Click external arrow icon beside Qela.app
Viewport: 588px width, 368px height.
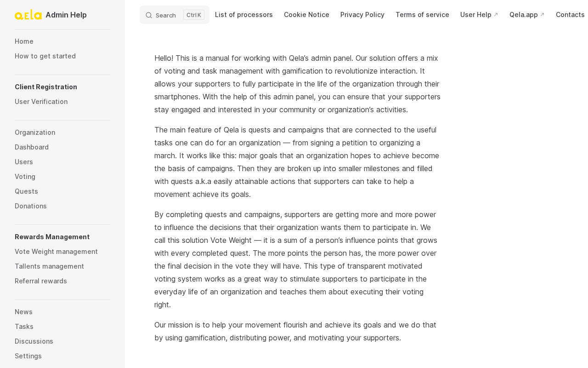coord(543,15)
